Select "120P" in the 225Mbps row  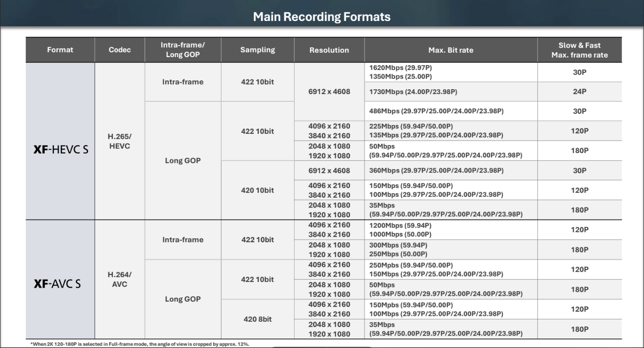tap(579, 131)
